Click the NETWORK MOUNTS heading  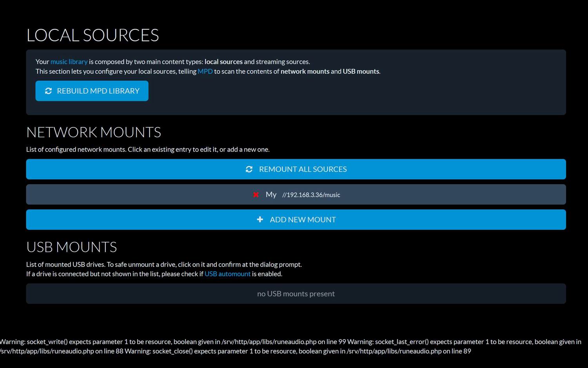(94, 132)
